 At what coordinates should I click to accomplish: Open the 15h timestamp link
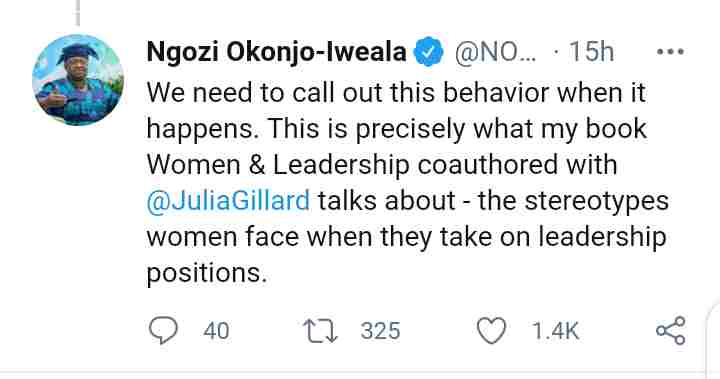tap(591, 51)
